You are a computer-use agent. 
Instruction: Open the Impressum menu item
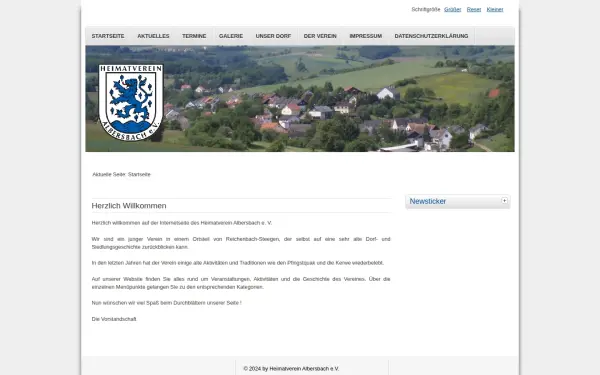tap(365, 36)
